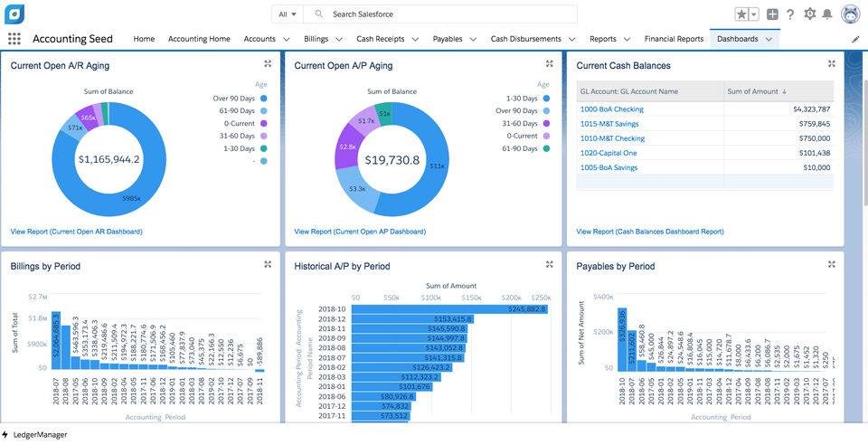
Task: Open View Report (Cash Balances Dashboard Report)
Action: click(650, 232)
